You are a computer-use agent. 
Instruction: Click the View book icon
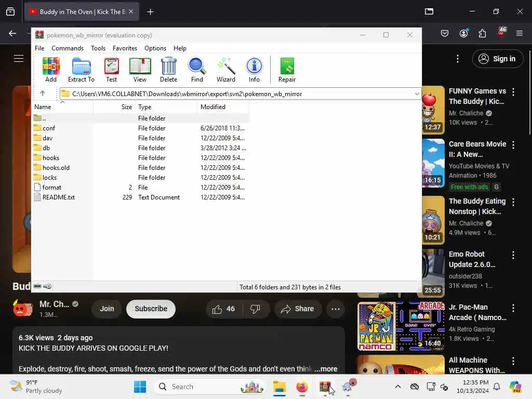coord(140,70)
